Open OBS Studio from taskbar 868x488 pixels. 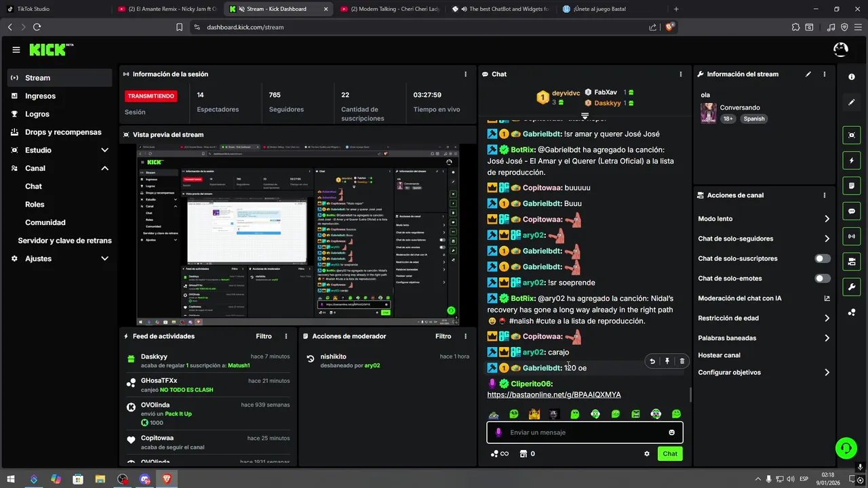tap(122, 479)
